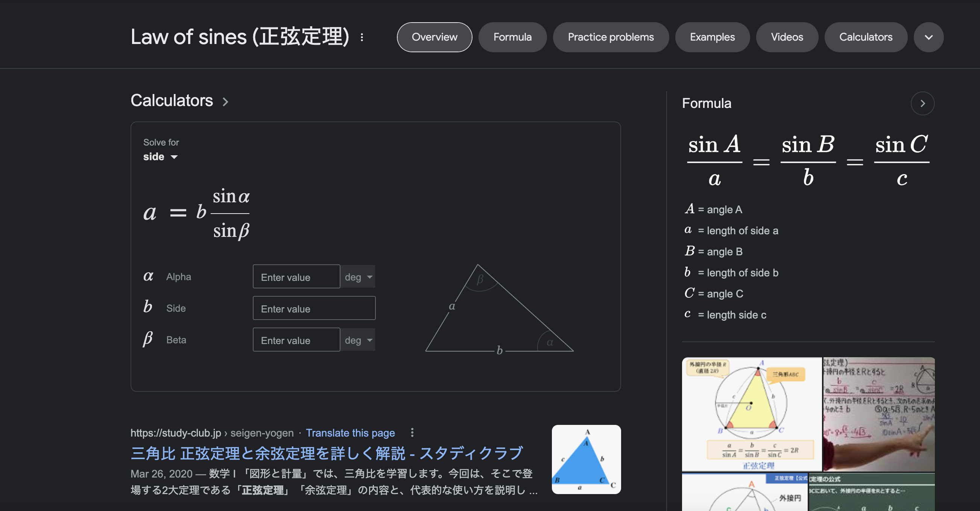This screenshot has height=511, width=980.
Task: Click the triangle diagram in the calculator
Action: (x=499, y=309)
